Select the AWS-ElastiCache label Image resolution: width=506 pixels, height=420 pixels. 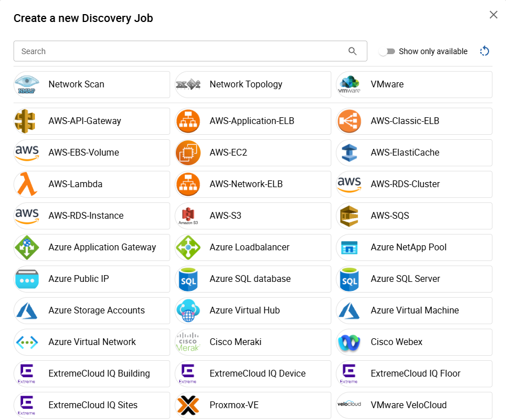coord(405,153)
